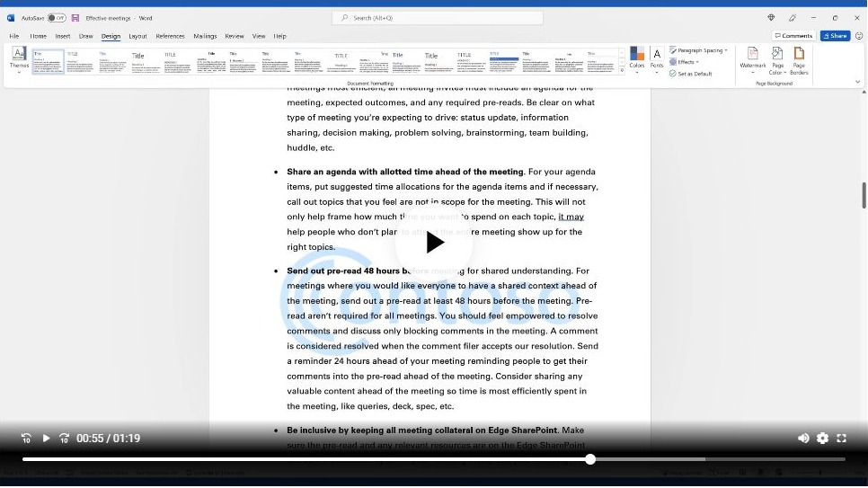Viewport: 868px width, 488px height.
Task: Open the Themes gallery button
Action: (19, 60)
